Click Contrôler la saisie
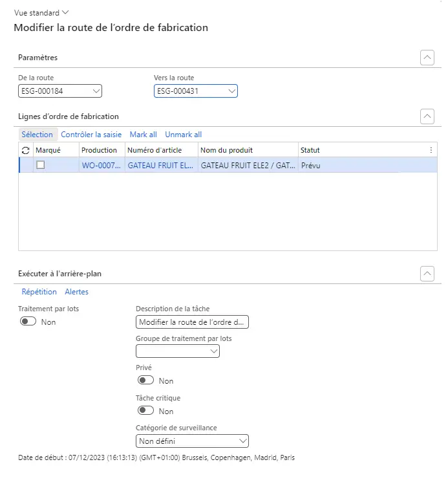Screen dimensions: 448x495 91,135
